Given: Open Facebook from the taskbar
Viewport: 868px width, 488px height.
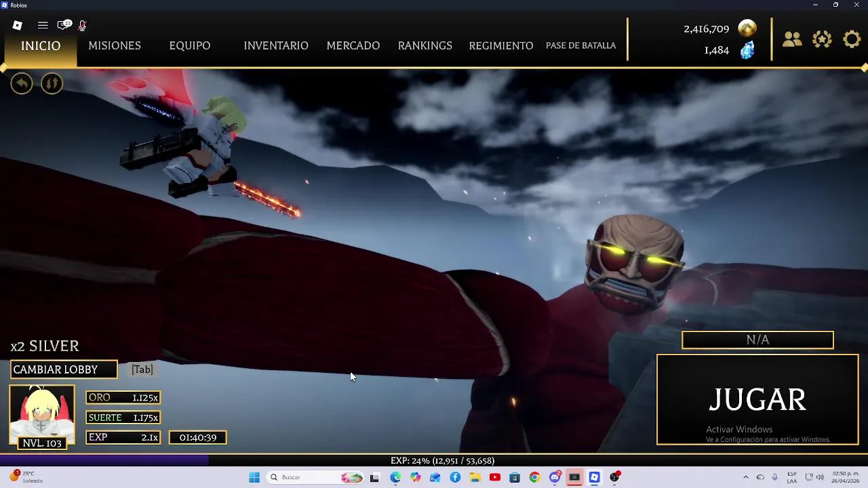Looking at the screenshot, I should 455,477.
